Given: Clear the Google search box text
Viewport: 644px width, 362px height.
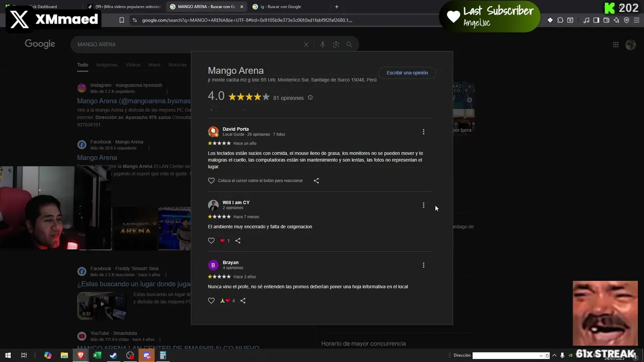Looking at the screenshot, I should point(306,44).
